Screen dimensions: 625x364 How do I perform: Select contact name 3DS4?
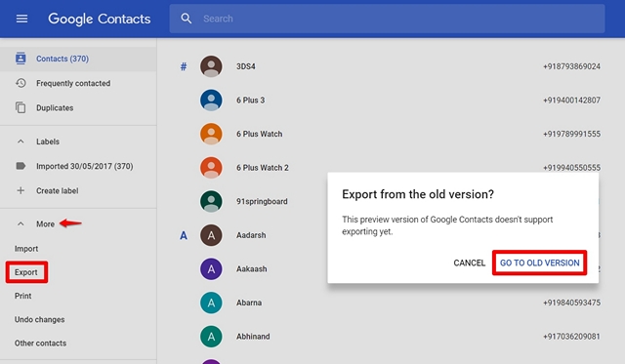pos(245,66)
